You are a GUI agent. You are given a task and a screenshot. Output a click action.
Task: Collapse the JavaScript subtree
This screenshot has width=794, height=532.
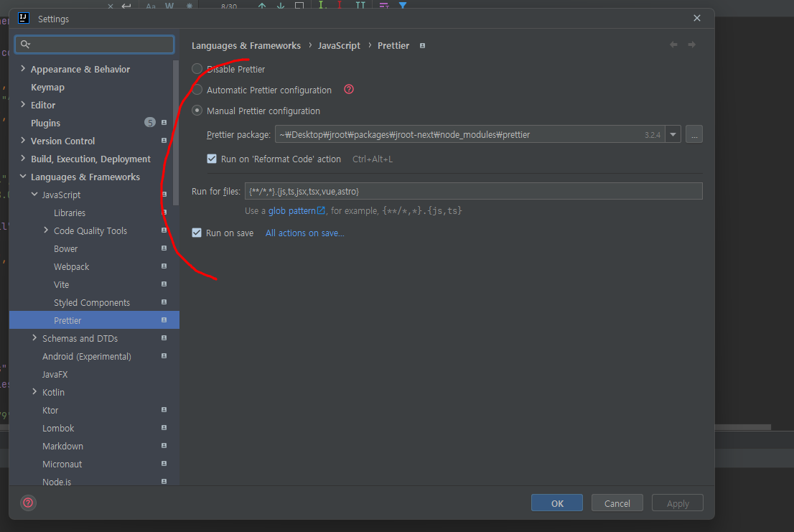[34, 195]
